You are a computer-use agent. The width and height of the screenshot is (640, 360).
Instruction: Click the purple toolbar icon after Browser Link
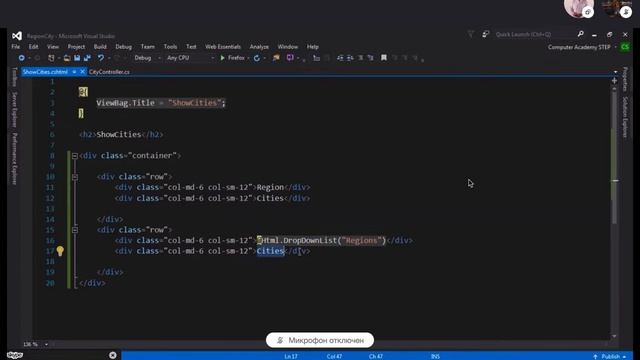[290, 58]
